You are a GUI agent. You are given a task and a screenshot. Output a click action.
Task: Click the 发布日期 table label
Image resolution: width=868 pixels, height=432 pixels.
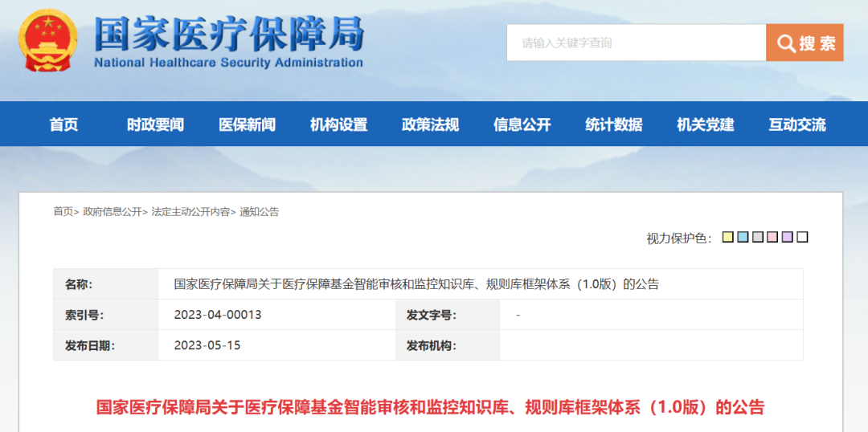tap(90, 346)
